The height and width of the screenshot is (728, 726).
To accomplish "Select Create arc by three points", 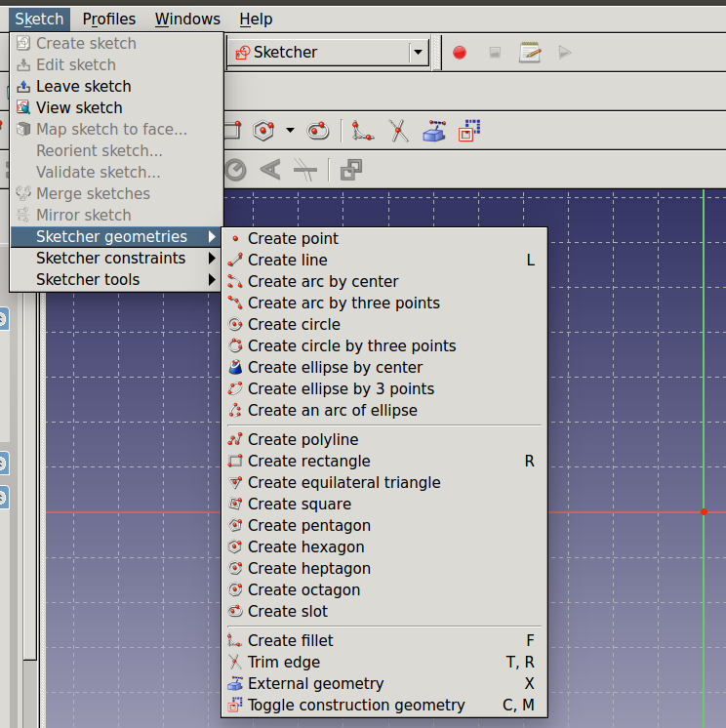I will [384, 303].
